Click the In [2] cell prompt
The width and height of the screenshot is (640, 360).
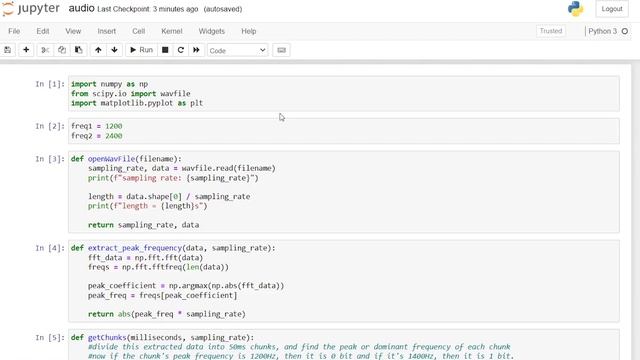coord(50,126)
